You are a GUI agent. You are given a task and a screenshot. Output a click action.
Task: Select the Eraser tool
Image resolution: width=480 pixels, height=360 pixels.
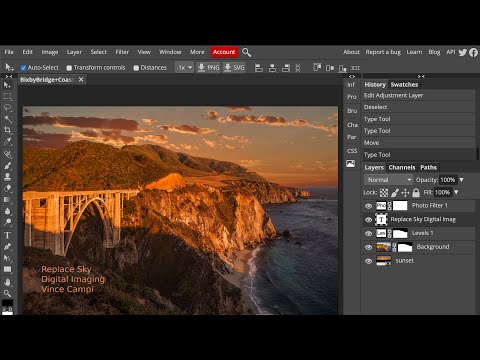[7, 188]
